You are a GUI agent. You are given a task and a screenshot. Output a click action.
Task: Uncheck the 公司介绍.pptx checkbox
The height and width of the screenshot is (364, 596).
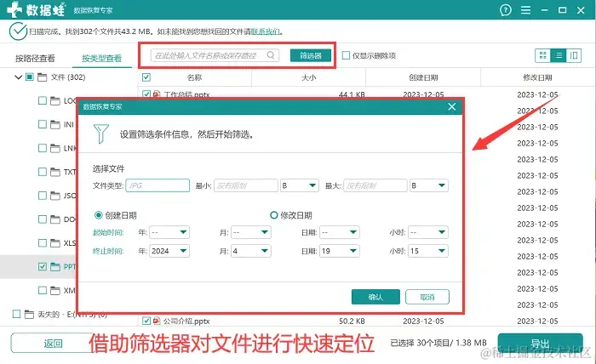tap(146, 321)
